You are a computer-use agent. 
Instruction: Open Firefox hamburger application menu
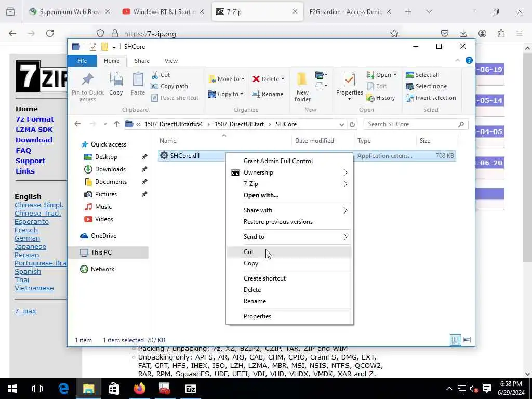[x=520, y=33]
